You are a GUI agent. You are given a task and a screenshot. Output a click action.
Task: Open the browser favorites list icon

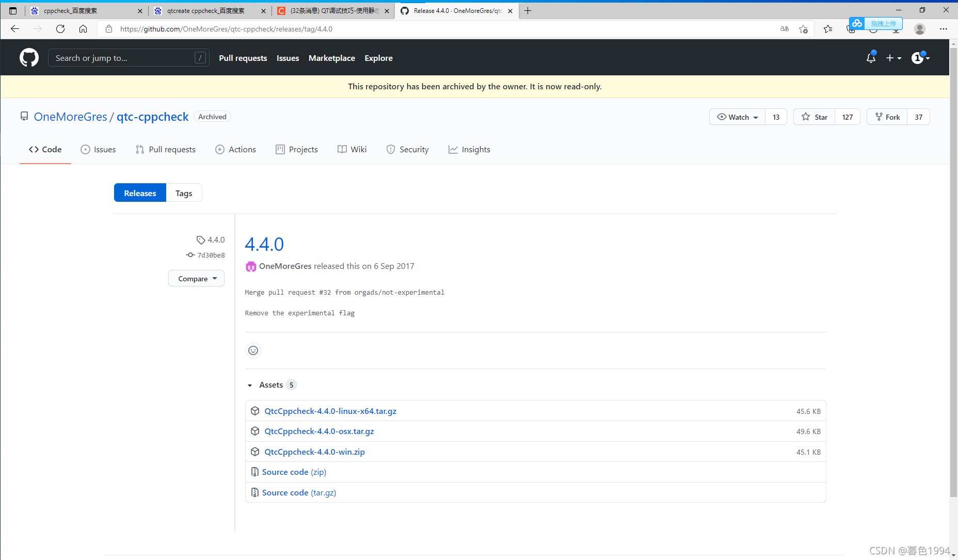click(x=828, y=29)
